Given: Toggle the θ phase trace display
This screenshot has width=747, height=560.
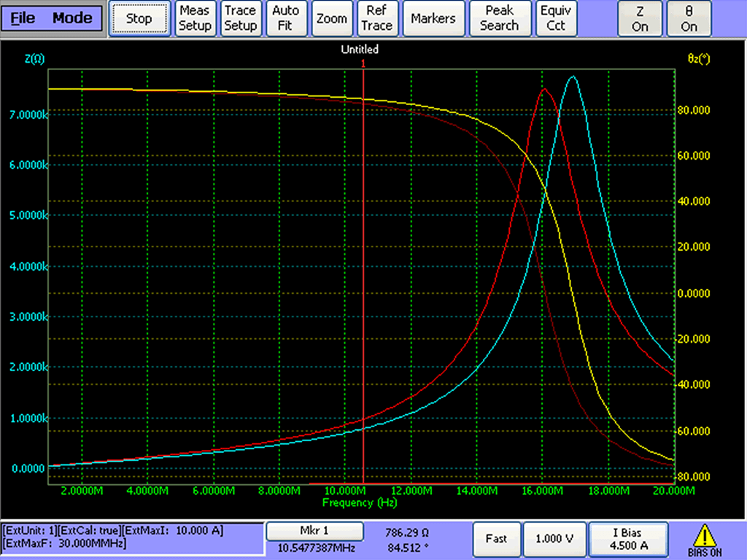Looking at the screenshot, I should pos(689,18).
